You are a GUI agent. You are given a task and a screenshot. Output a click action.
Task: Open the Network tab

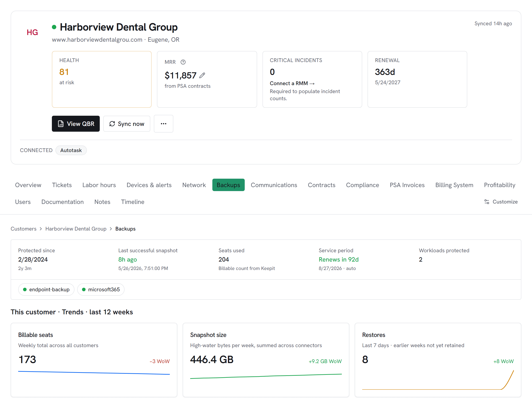coord(194,185)
